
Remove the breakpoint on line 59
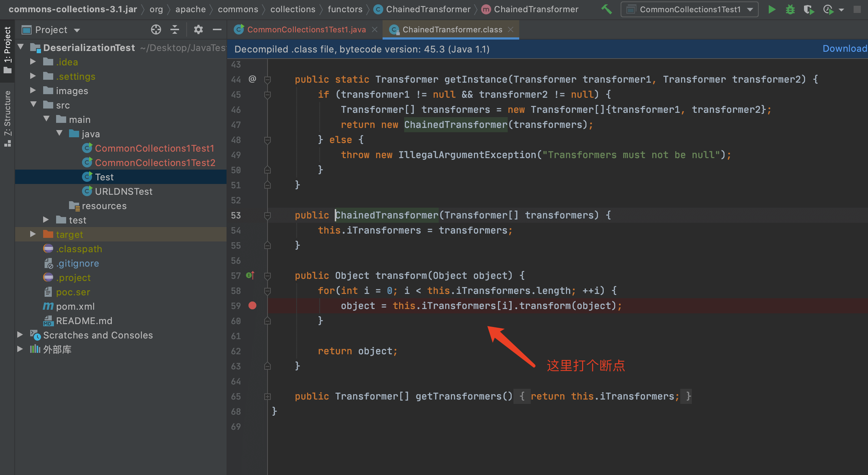(x=252, y=306)
